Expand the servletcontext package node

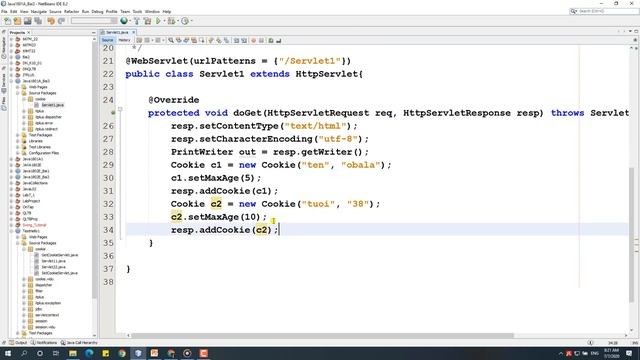(x=24, y=315)
